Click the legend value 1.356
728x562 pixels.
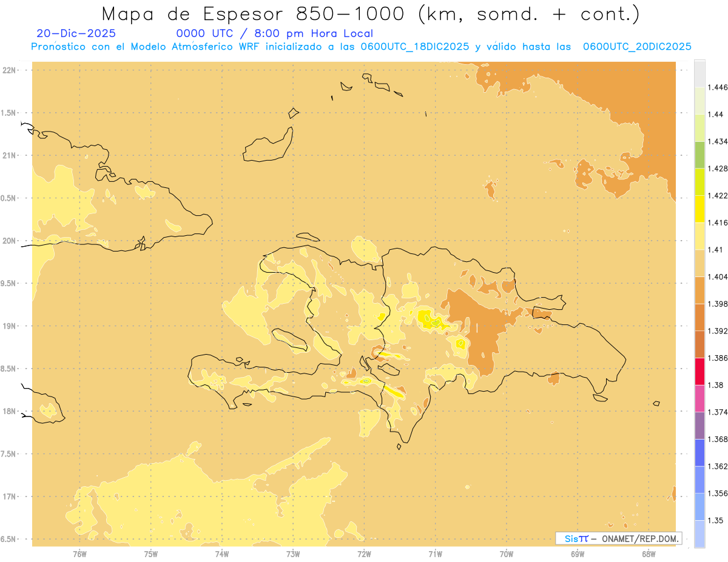(718, 493)
